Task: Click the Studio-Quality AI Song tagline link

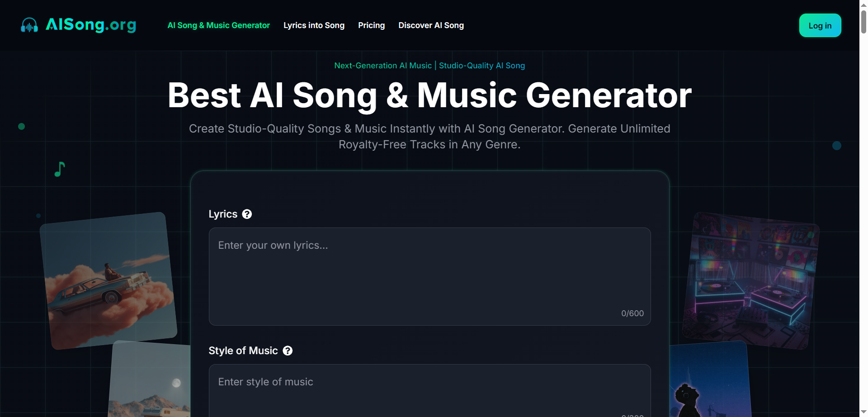Action: [x=481, y=66]
